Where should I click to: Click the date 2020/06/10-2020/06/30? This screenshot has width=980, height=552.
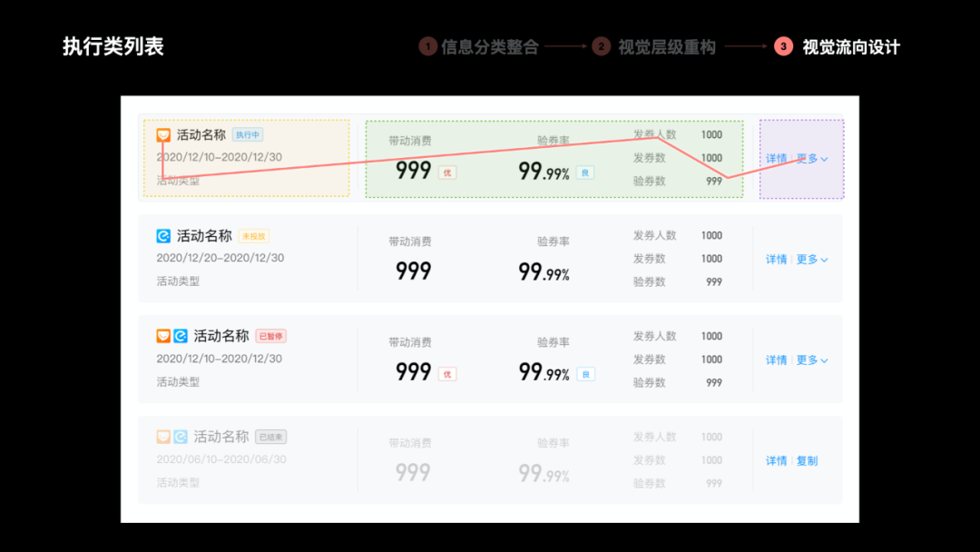point(221,459)
